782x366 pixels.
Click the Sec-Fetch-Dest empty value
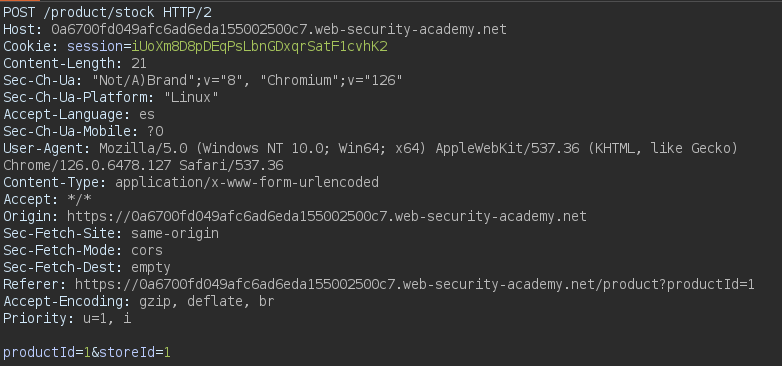(x=151, y=267)
